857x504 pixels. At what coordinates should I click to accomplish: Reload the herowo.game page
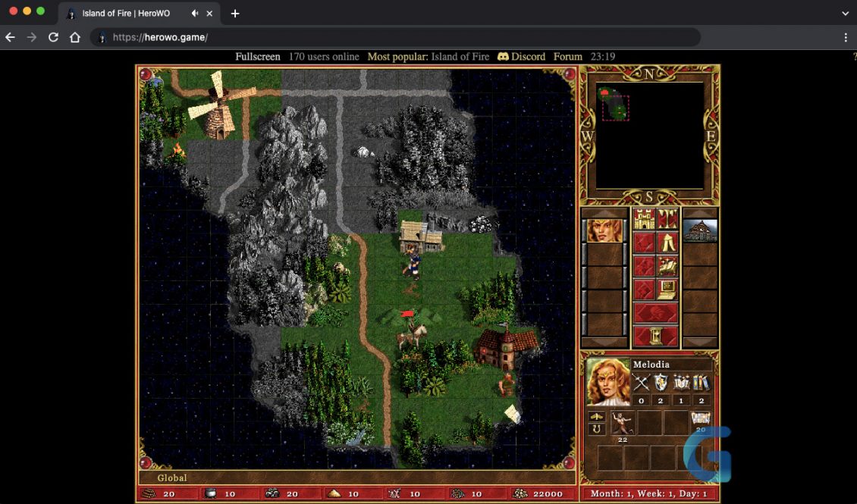53,38
